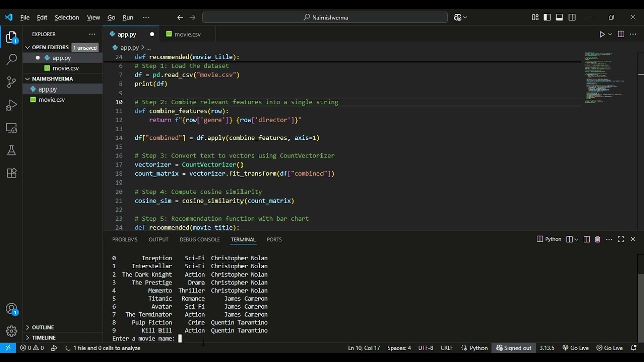Screen dimensions: 644x362
Task: Toggle the secondary side bar
Action: (x=572, y=17)
